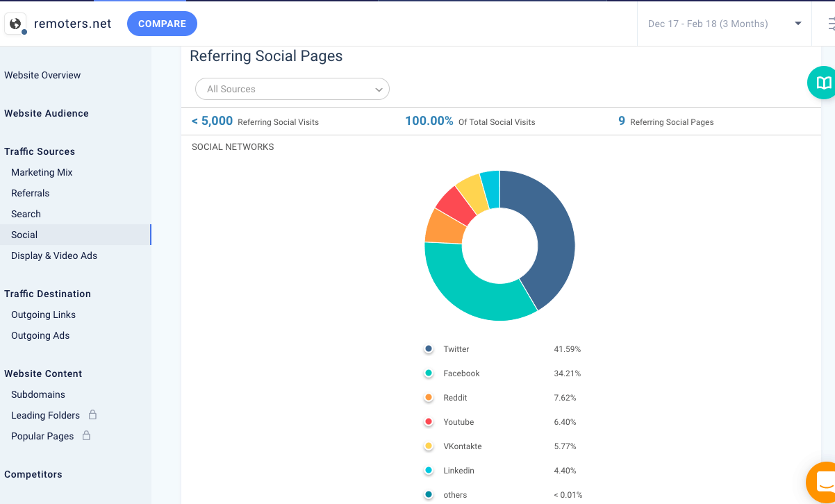Screen dimensions: 835x504
Task: Click the remoters.net site favicon
Action: pos(15,23)
